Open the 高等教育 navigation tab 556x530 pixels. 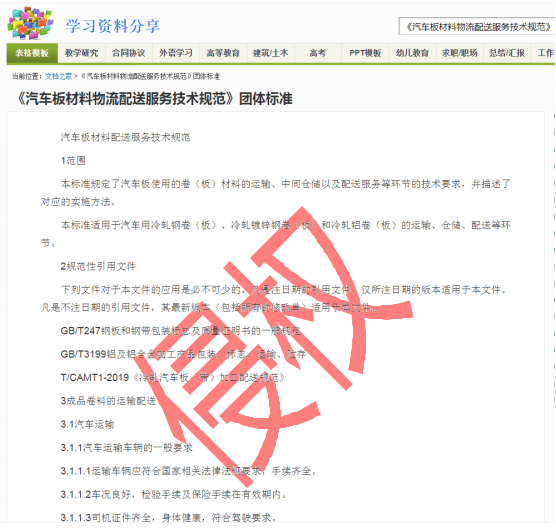click(x=223, y=53)
